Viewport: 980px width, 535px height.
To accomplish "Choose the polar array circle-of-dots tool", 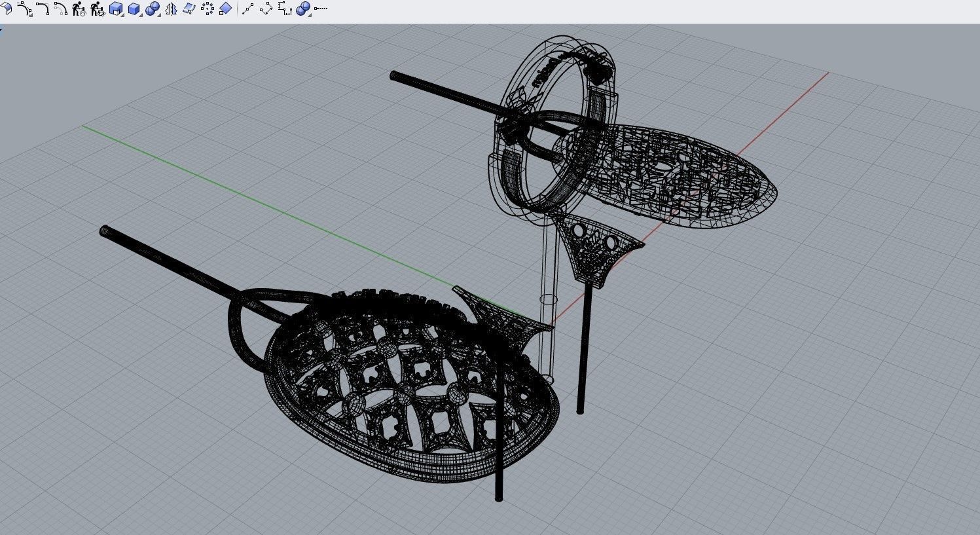I will pyautogui.click(x=208, y=9).
